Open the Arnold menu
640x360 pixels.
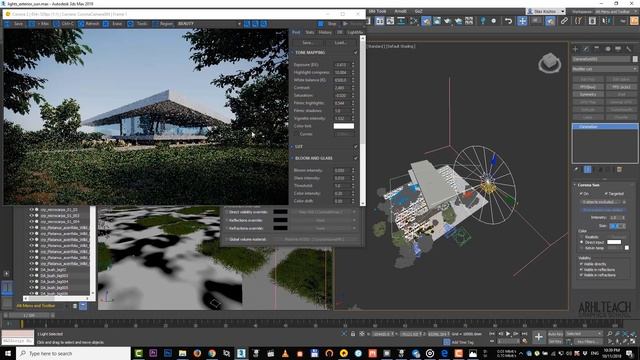pyautogui.click(x=400, y=11)
